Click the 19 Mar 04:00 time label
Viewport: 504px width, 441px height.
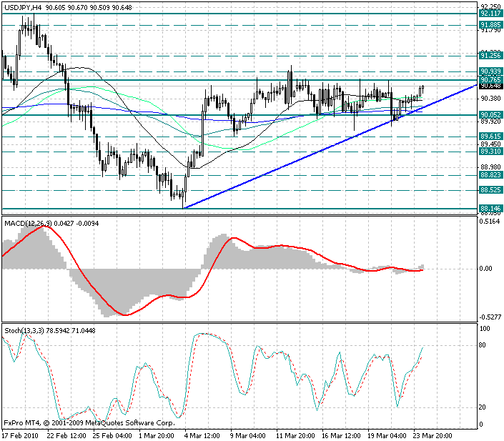tap(387, 436)
